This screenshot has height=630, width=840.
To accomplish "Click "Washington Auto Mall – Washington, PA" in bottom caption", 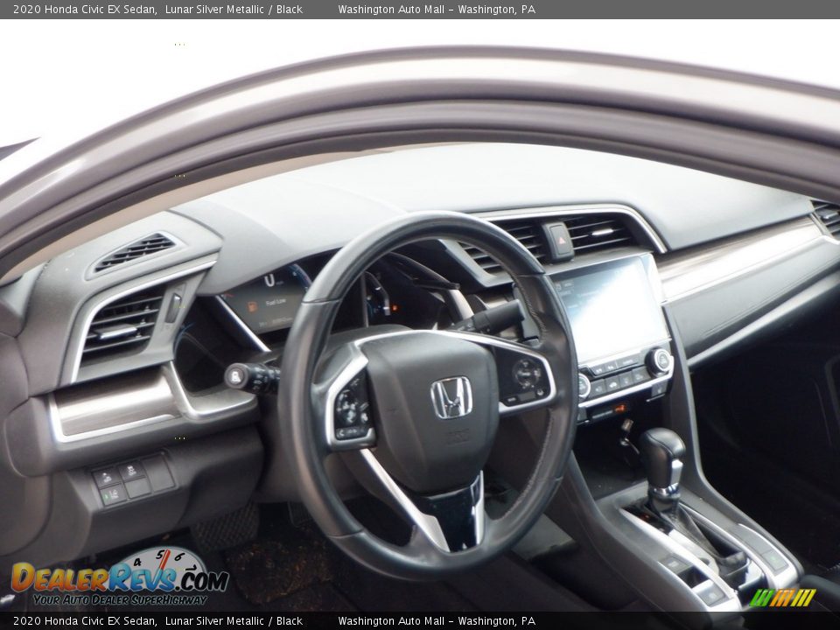I will tap(437, 621).
